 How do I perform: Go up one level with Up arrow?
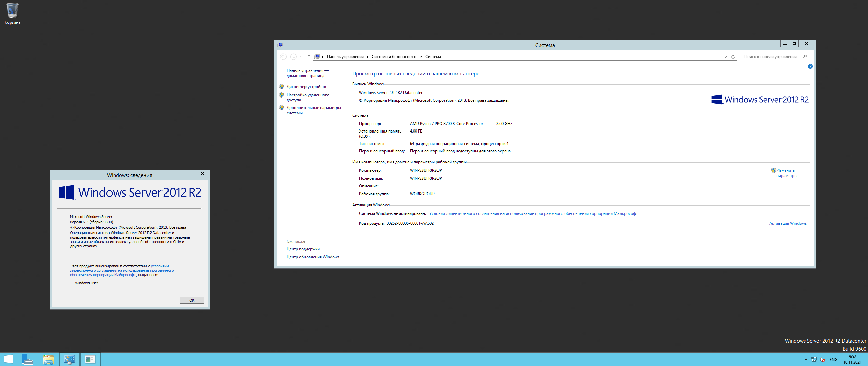click(309, 57)
